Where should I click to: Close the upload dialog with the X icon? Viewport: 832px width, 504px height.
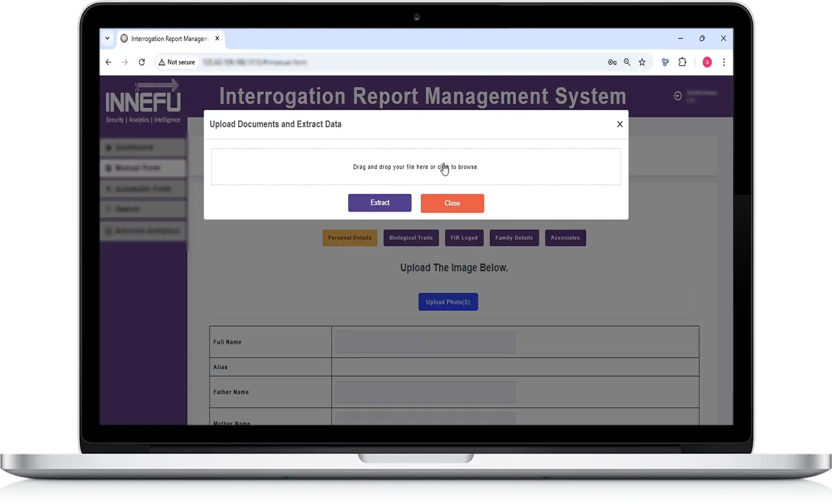point(620,124)
